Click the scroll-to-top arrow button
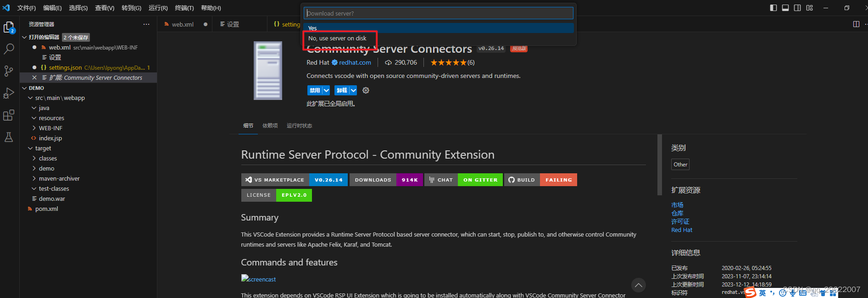The width and height of the screenshot is (868, 298). tap(638, 285)
